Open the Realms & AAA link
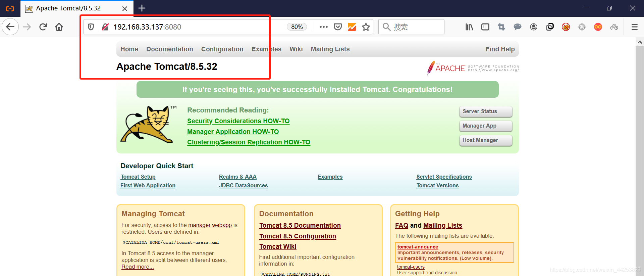This screenshot has width=644, height=276. point(238,177)
